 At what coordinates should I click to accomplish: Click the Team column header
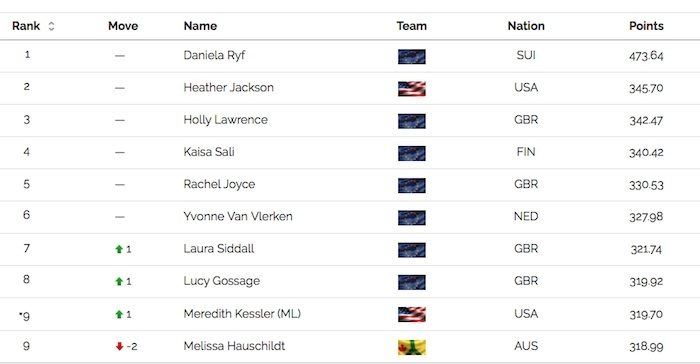pos(412,26)
